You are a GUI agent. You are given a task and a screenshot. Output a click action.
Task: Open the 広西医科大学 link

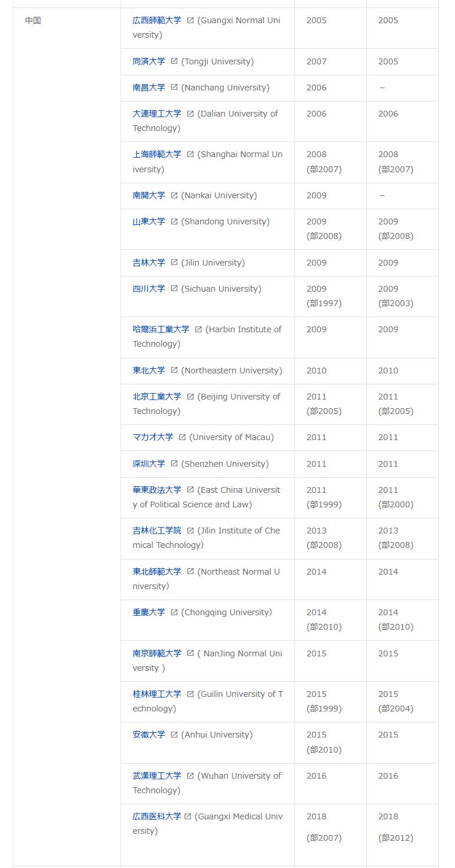pyautogui.click(x=156, y=816)
